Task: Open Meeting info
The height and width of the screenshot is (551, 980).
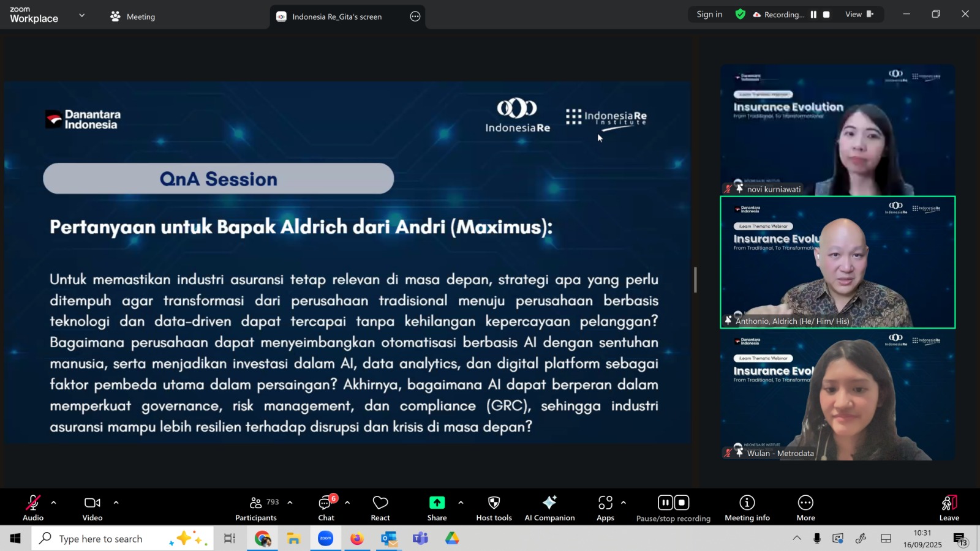Action: coord(747,508)
